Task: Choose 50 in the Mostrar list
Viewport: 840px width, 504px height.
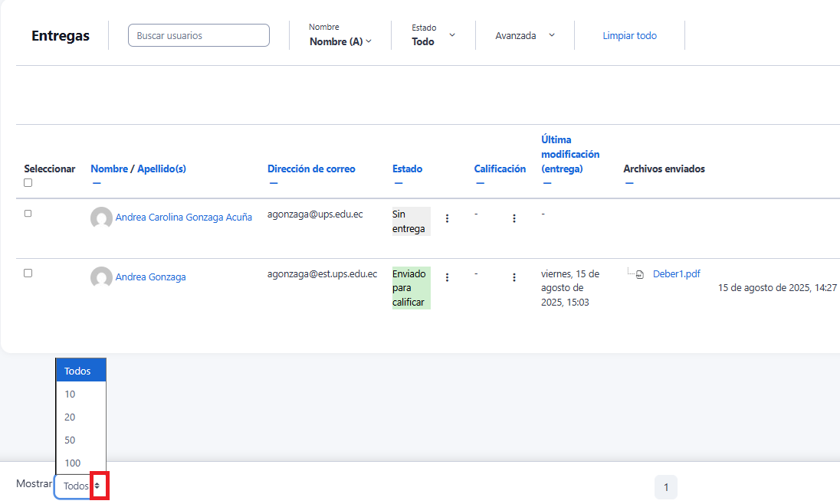Action: [71, 440]
